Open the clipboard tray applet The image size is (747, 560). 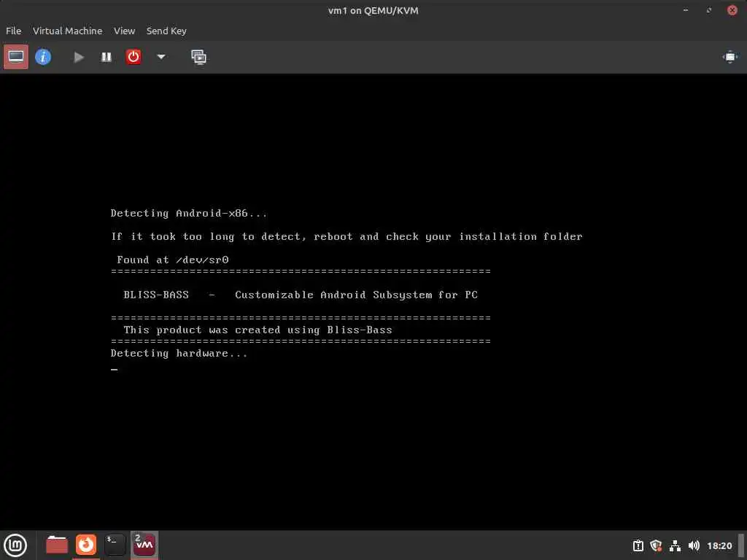pyautogui.click(x=638, y=545)
